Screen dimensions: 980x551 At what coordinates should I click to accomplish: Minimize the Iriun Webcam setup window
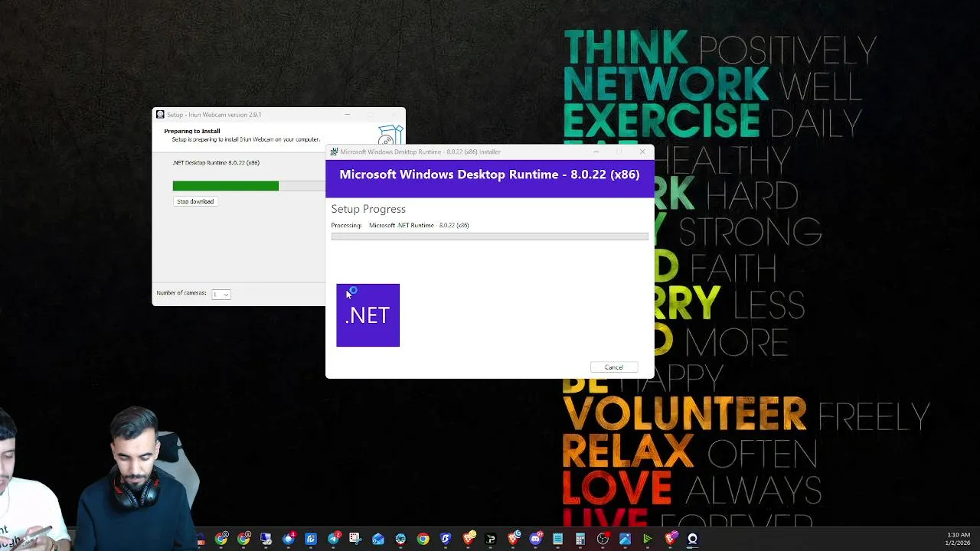click(347, 115)
